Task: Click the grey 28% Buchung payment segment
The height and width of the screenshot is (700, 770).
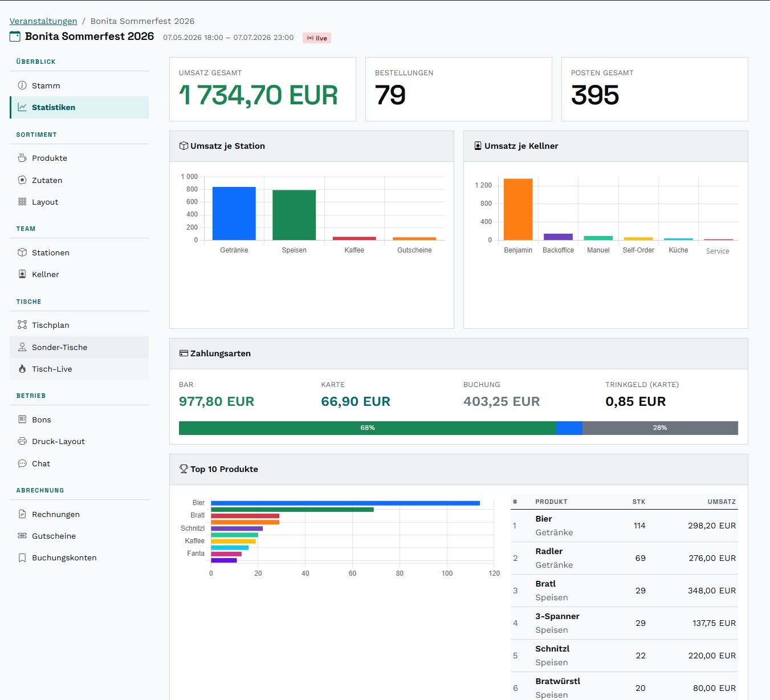Action: pyautogui.click(x=660, y=428)
